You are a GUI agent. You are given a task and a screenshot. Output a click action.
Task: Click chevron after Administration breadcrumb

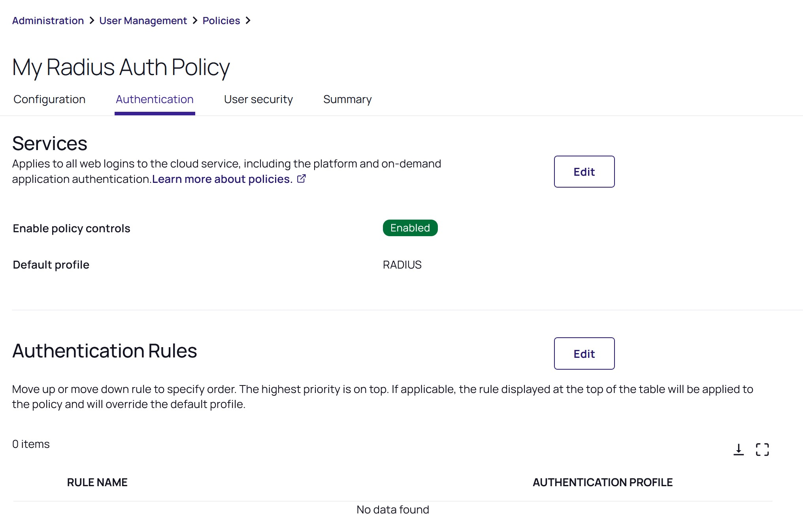[x=92, y=21]
